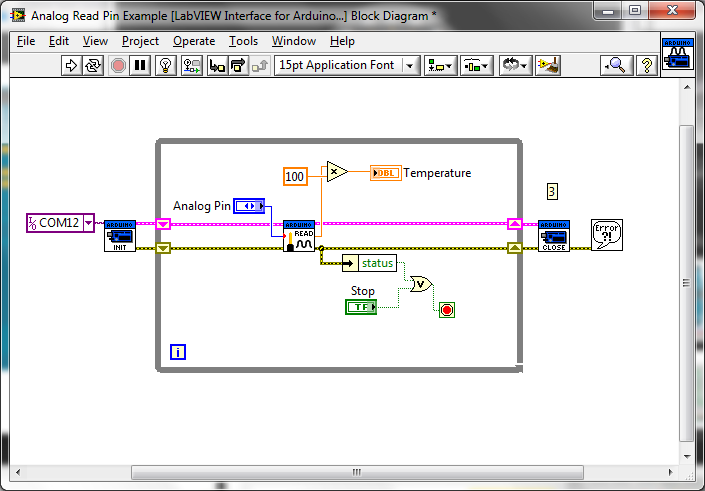
Task: Click the vertical scrollbar up arrow
Action: click(x=687, y=87)
